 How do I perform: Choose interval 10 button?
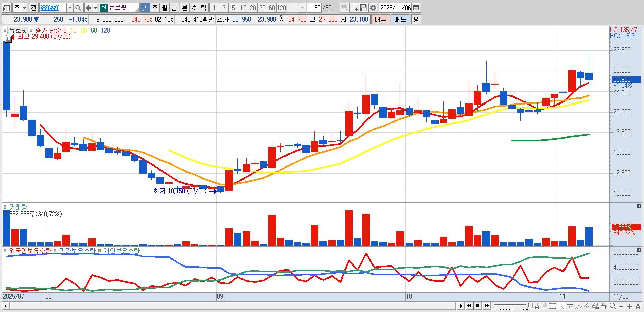tap(243, 8)
